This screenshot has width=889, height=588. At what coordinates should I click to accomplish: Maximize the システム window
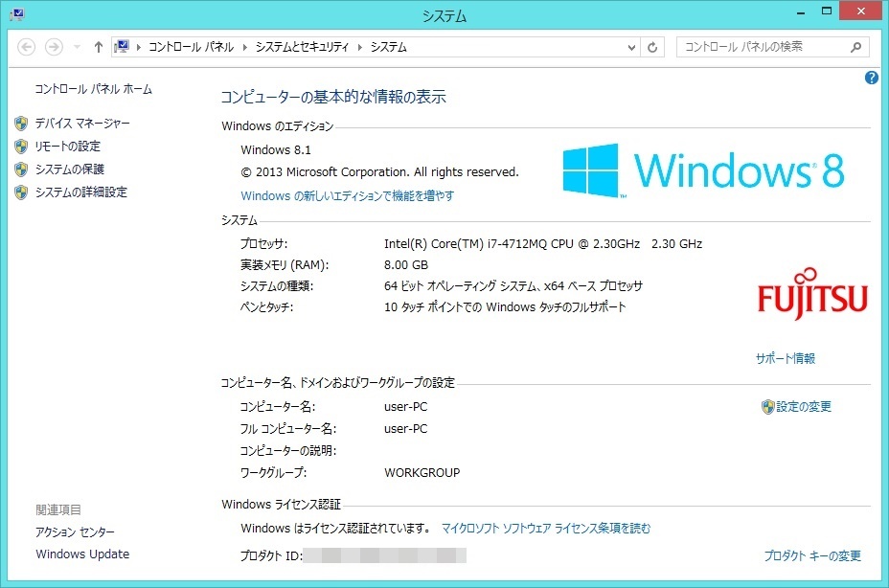tap(827, 11)
